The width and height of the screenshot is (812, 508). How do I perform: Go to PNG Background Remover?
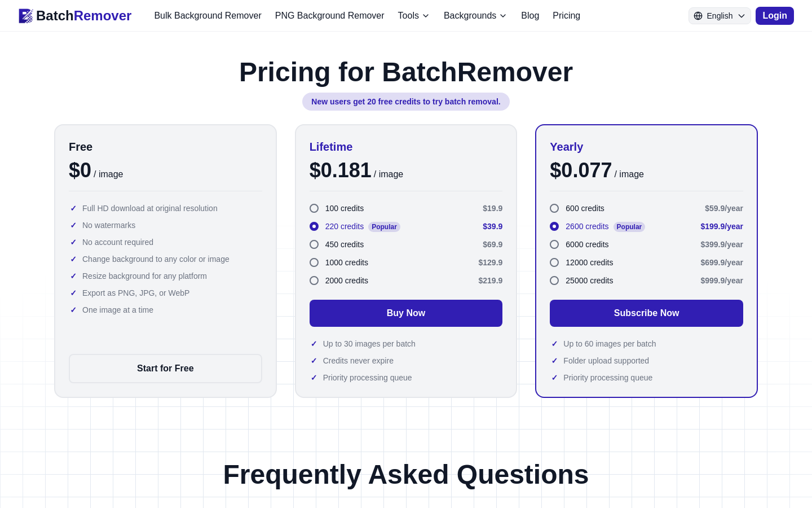(329, 16)
